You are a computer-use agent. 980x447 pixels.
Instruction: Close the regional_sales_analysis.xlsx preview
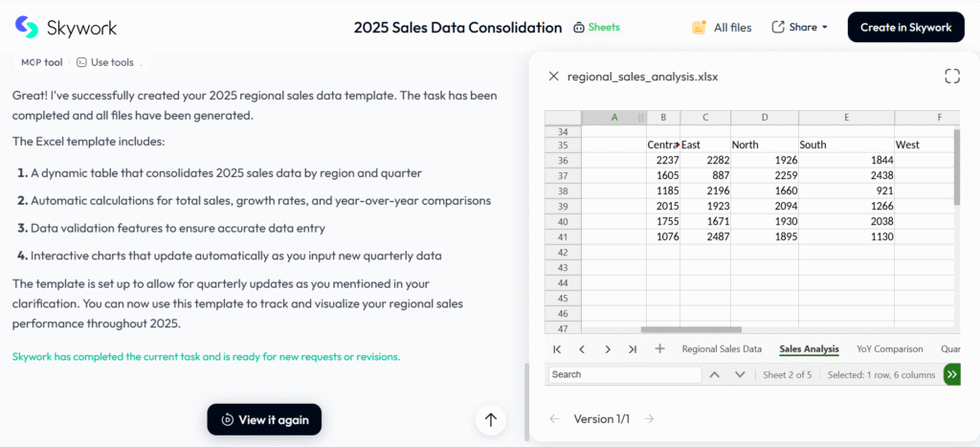[553, 77]
